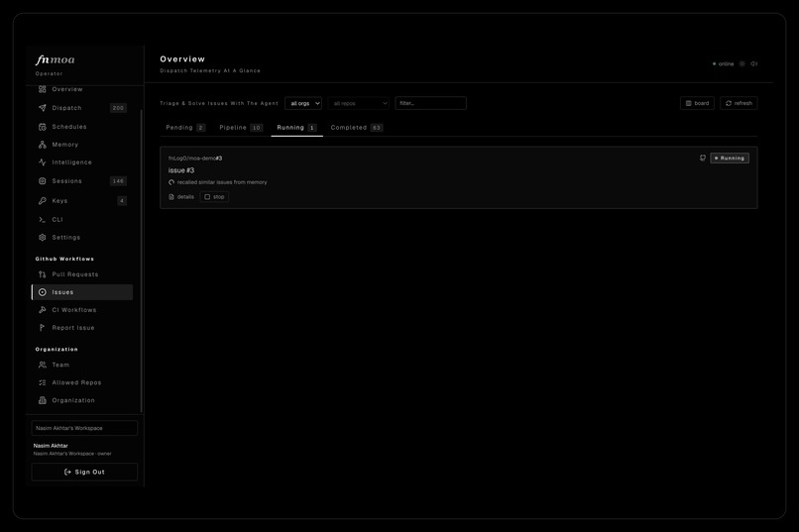Click the 'Github Workflows' section heading
Image resolution: width=799 pixels, height=532 pixels.
click(x=64, y=260)
